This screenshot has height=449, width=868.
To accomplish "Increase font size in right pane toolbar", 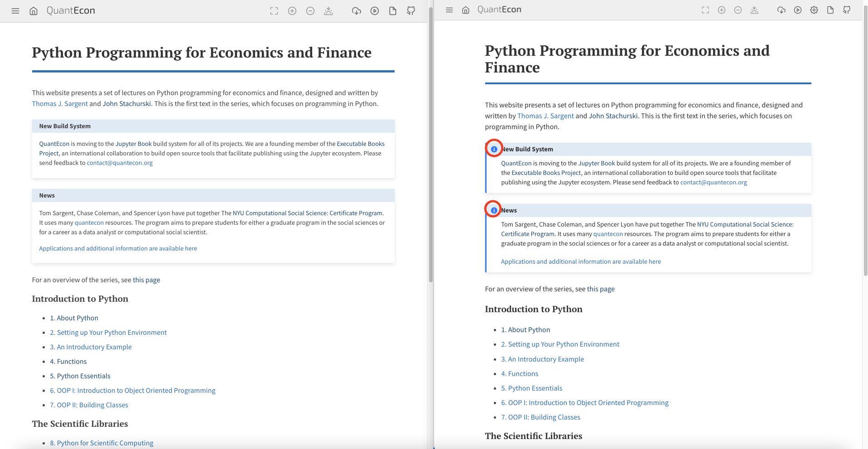I will coord(722,10).
